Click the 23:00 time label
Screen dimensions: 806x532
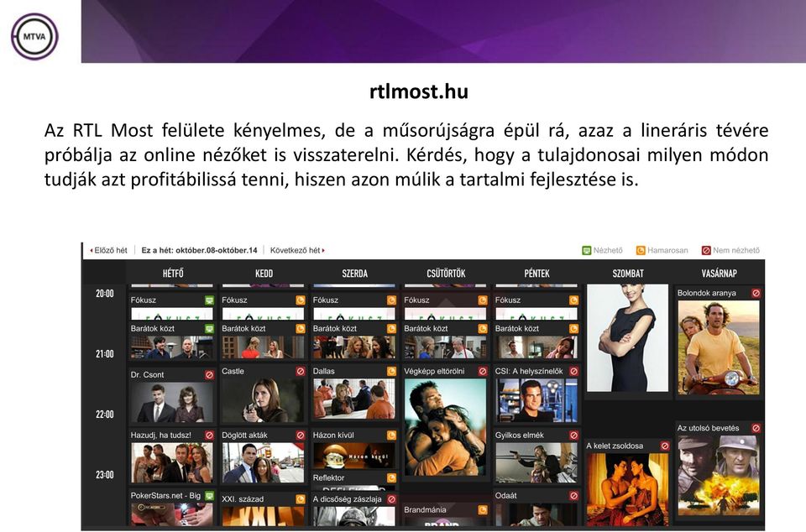tap(104, 474)
